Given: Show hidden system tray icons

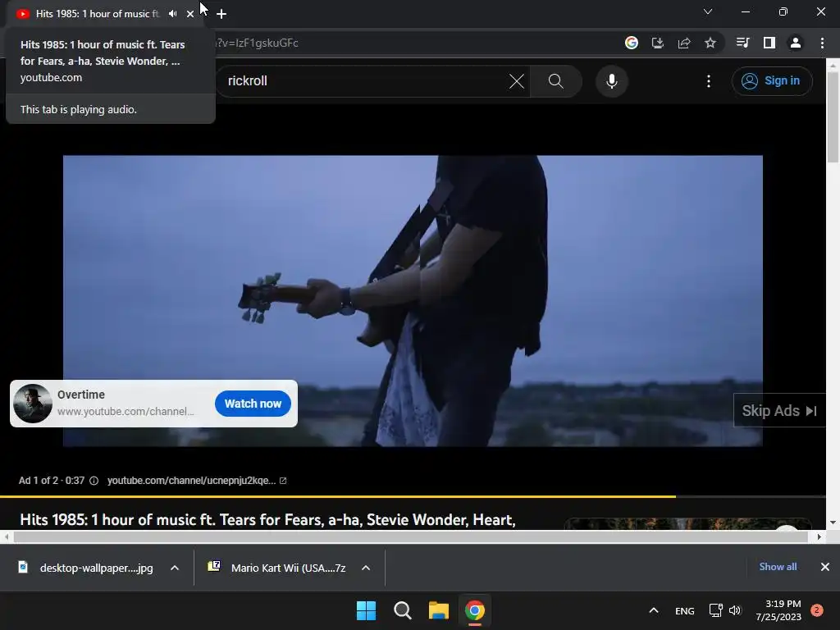Looking at the screenshot, I should pyautogui.click(x=654, y=610).
